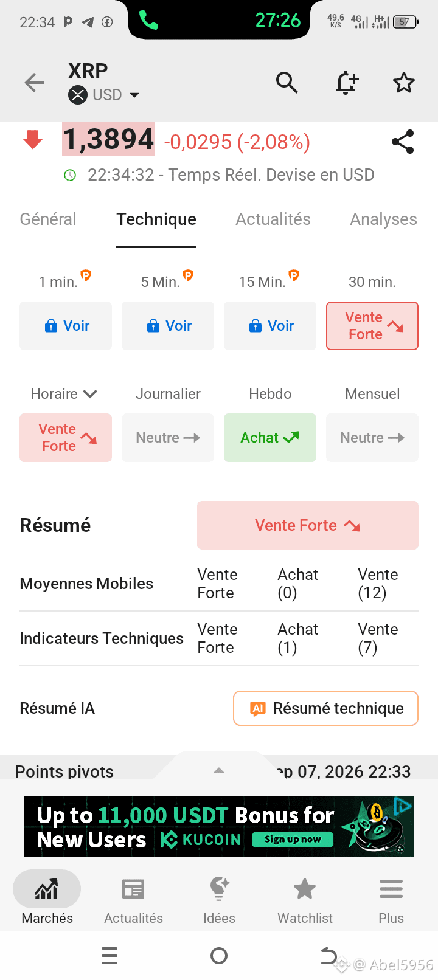Tap the back arrow icon
438x980 pixels.
(x=35, y=83)
